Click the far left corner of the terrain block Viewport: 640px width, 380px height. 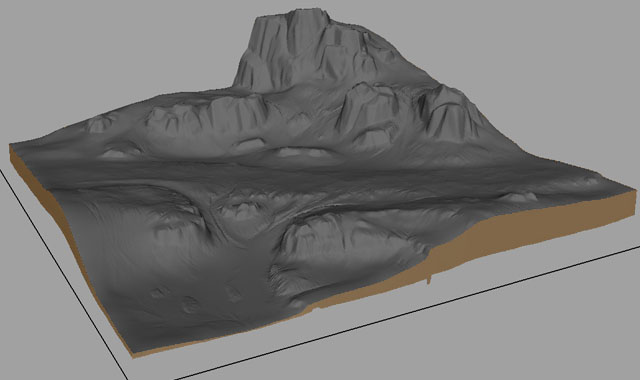click(x=11, y=146)
